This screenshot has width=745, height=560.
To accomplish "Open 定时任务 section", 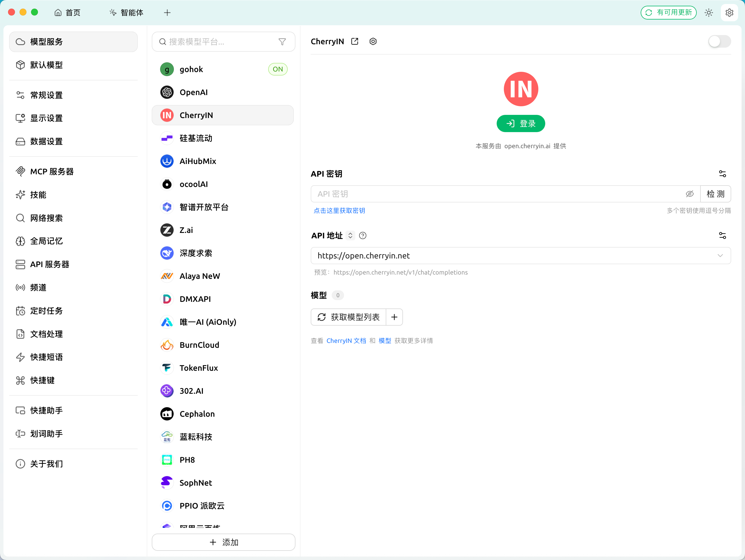I will (73, 311).
